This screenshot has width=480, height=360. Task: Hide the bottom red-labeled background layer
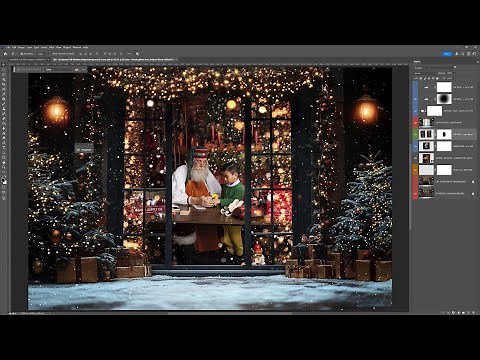(415, 193)
